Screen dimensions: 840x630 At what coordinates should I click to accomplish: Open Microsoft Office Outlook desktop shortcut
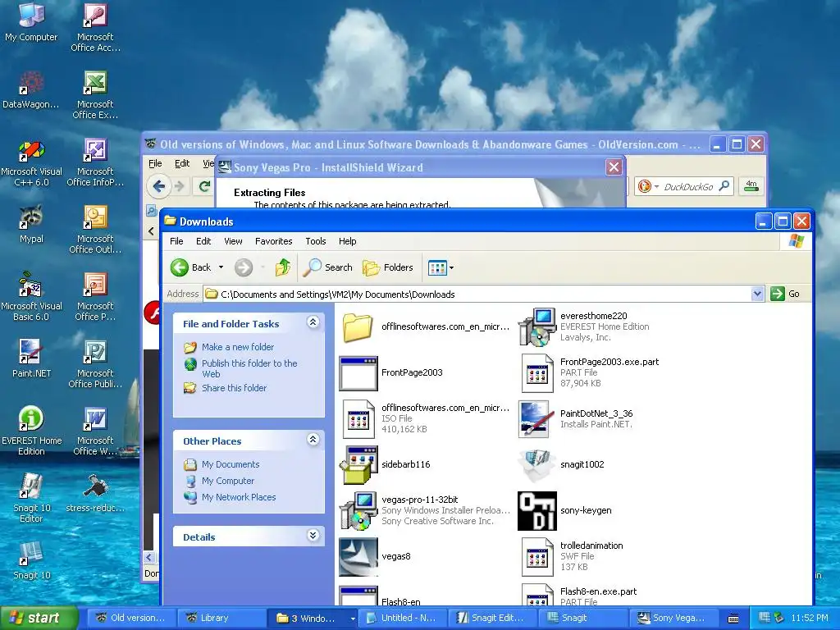95,230
